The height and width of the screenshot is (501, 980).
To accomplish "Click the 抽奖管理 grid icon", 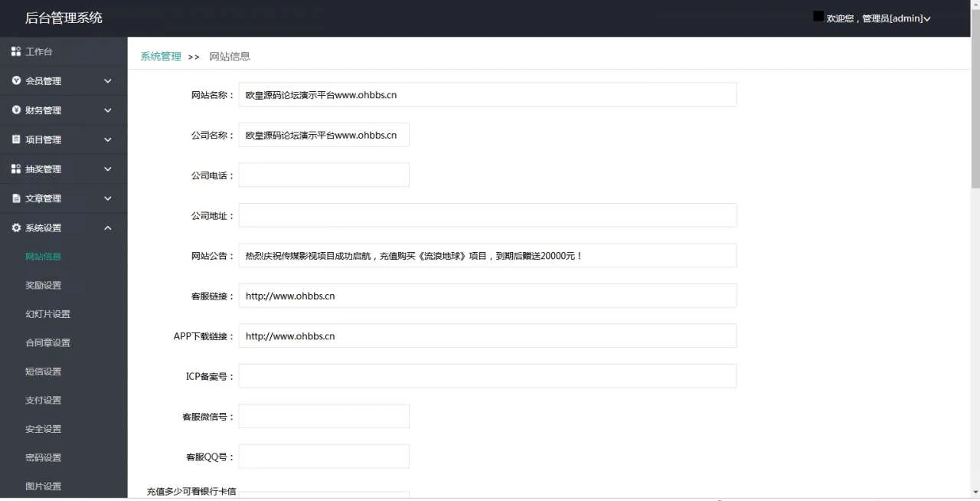I will (16, 169).
